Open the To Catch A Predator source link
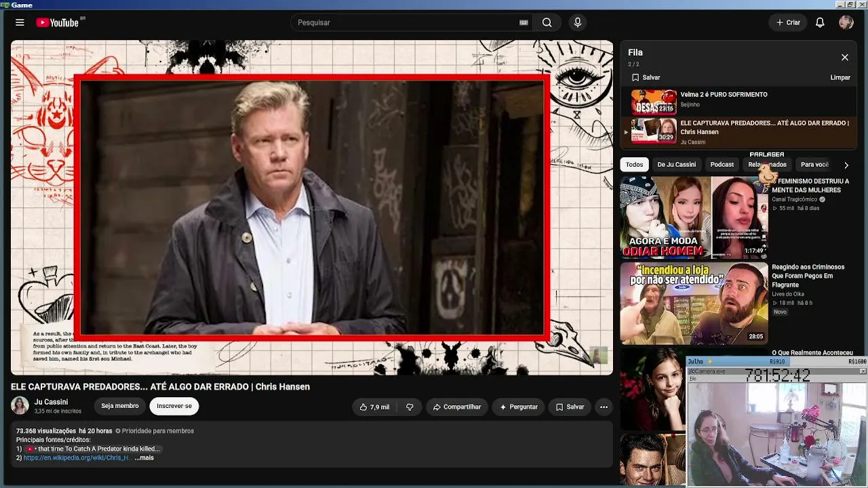This screenshot has width=868, height=488. 93,449
